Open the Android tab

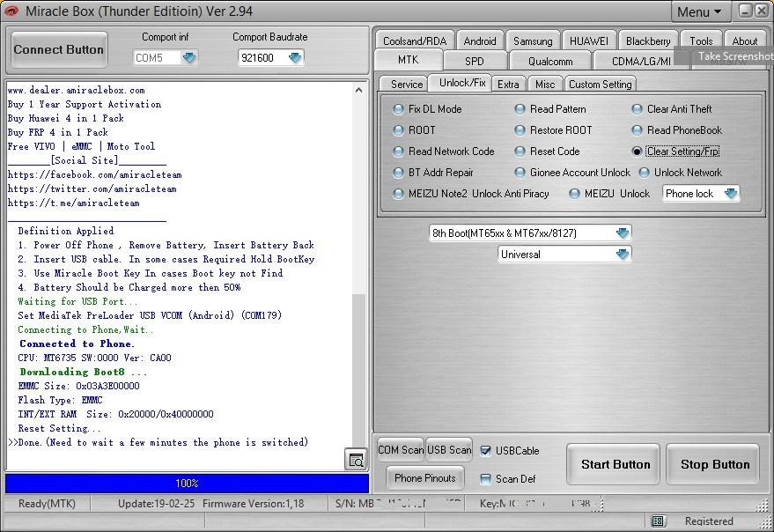[x=480, y=41]
